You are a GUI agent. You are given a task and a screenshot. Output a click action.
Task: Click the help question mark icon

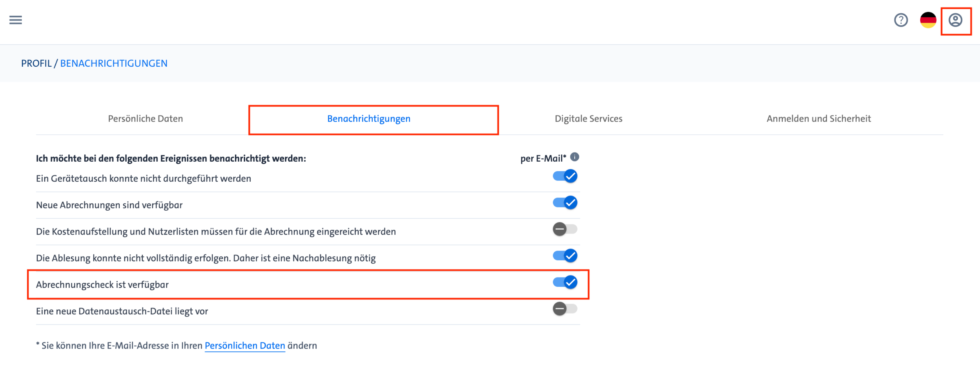coord(901,20)
